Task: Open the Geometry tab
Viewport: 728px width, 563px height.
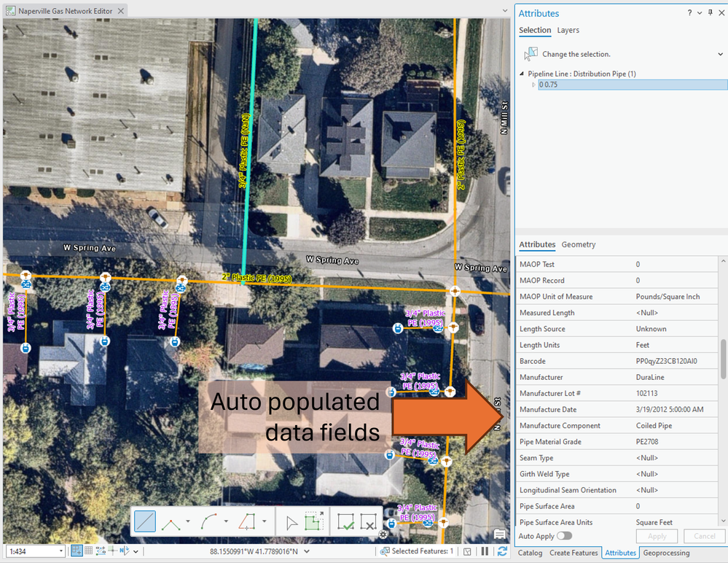Action: [579, 244]
